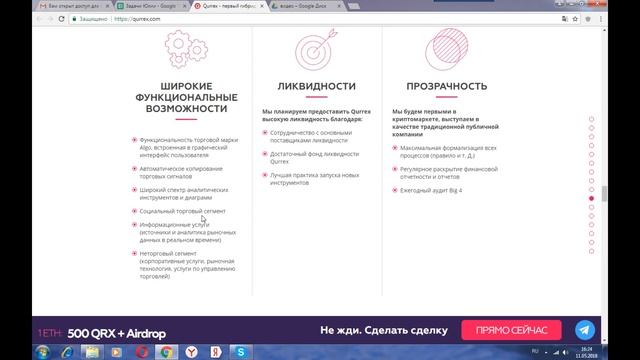The height and width of the screenshot is (360, 640).
Task: Open the media player taskbar icon
Action: 117,352
